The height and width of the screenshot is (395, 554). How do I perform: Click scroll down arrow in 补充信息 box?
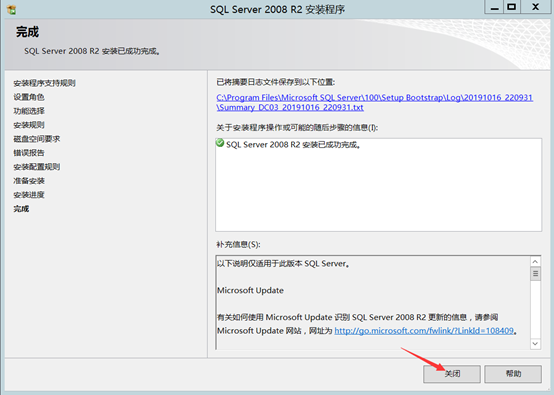pyautogui.click(x=535, y=343)
